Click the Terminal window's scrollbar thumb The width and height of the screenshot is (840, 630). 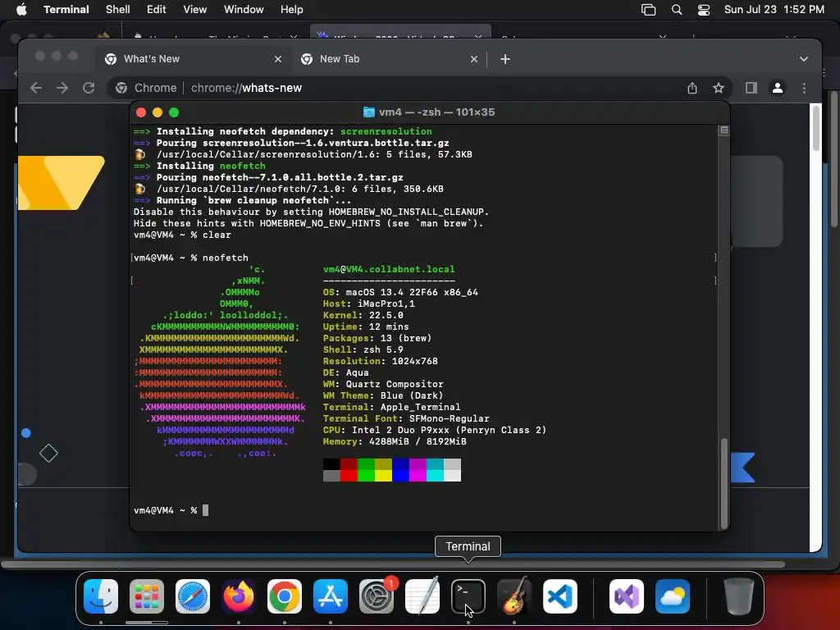(x=724, y=483)
